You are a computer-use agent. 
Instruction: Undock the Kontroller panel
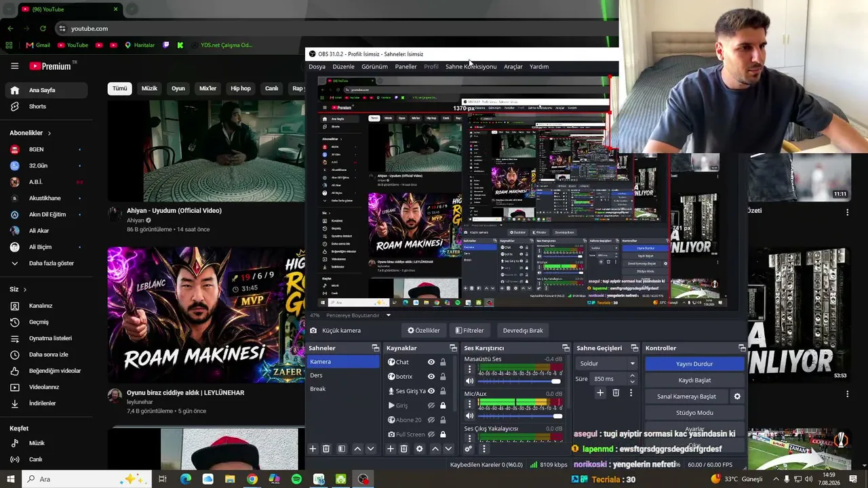click(742, 348)
